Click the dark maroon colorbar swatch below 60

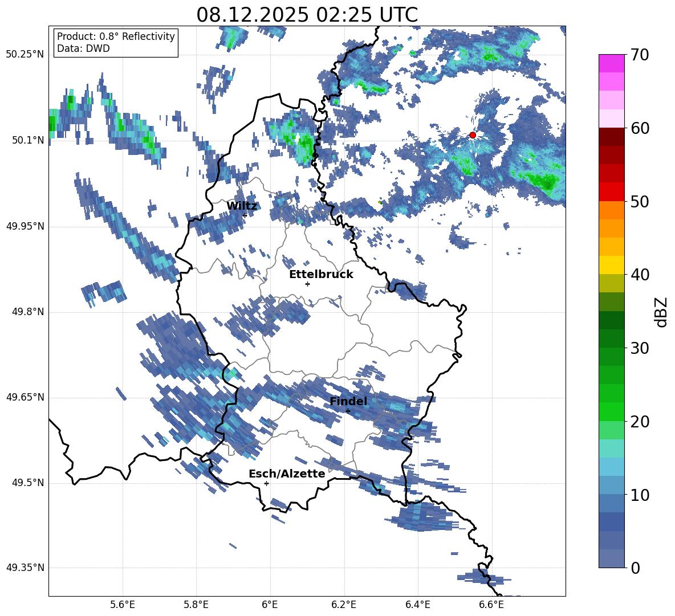pos(611,137)
